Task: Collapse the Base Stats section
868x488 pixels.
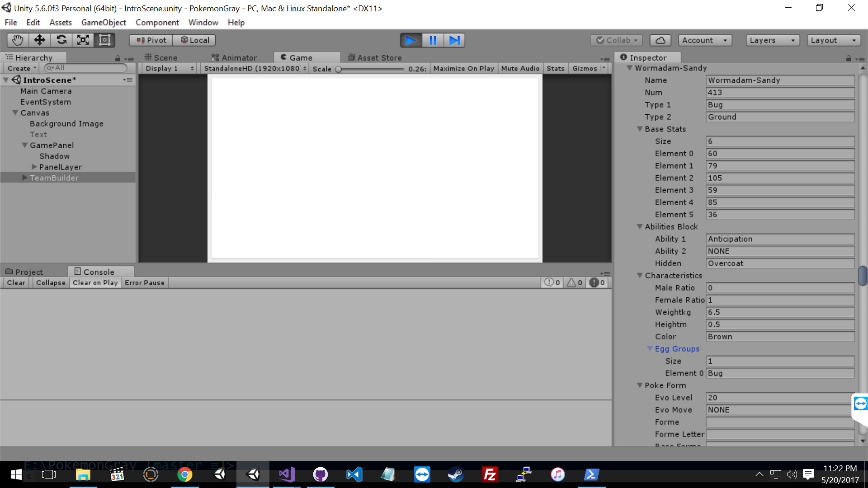Action: pos(640,129)
